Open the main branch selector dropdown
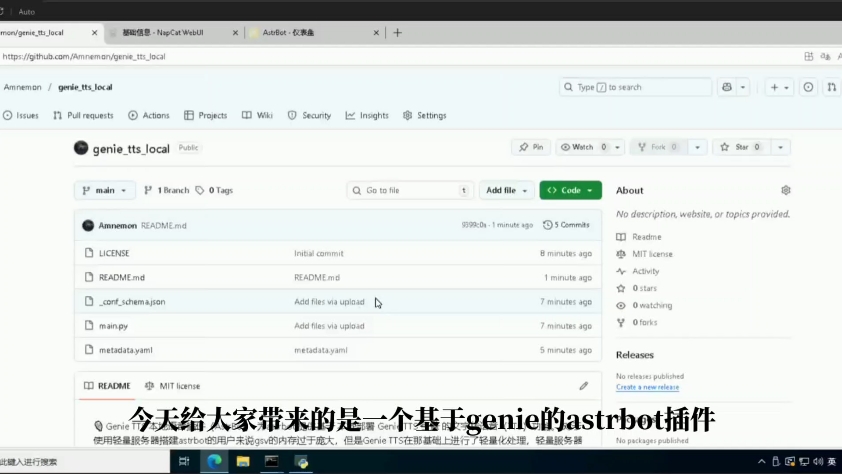 [104, 191]
